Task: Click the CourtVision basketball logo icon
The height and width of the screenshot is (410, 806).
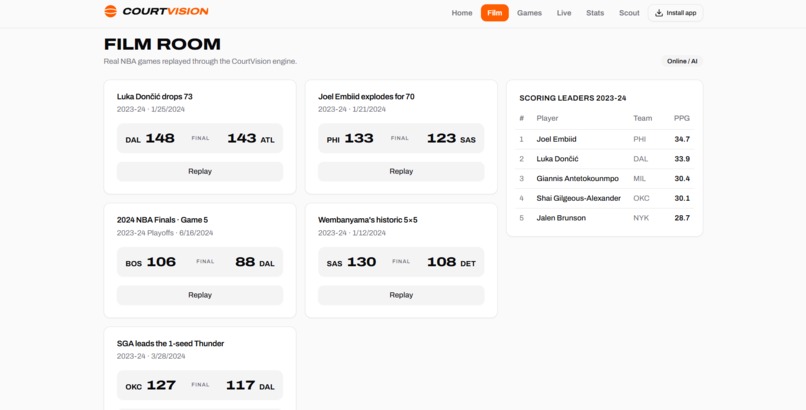Action: [111, 11]
